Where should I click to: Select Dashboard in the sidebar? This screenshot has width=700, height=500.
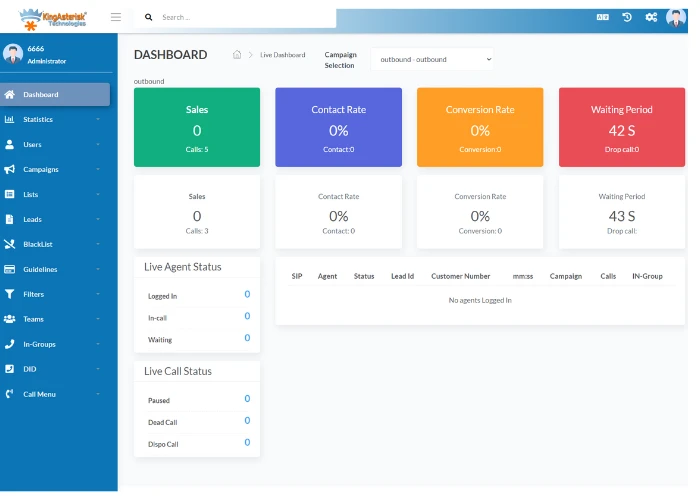(x=55, y=94)
